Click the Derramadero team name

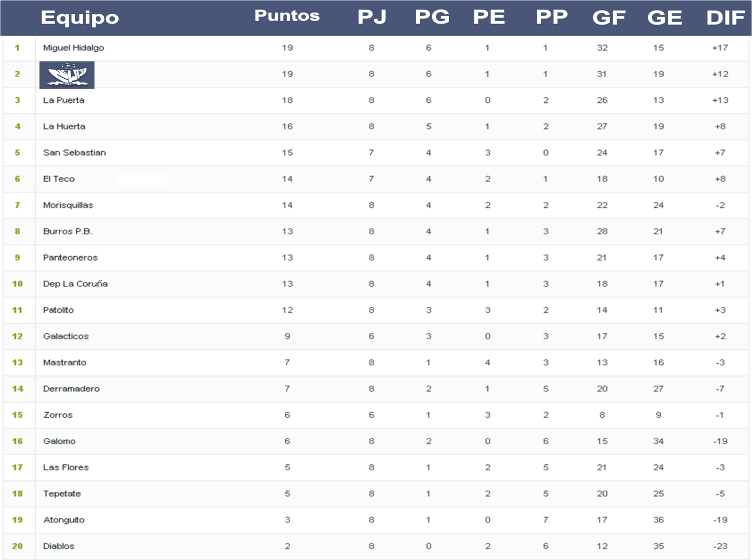click(71, 389)
